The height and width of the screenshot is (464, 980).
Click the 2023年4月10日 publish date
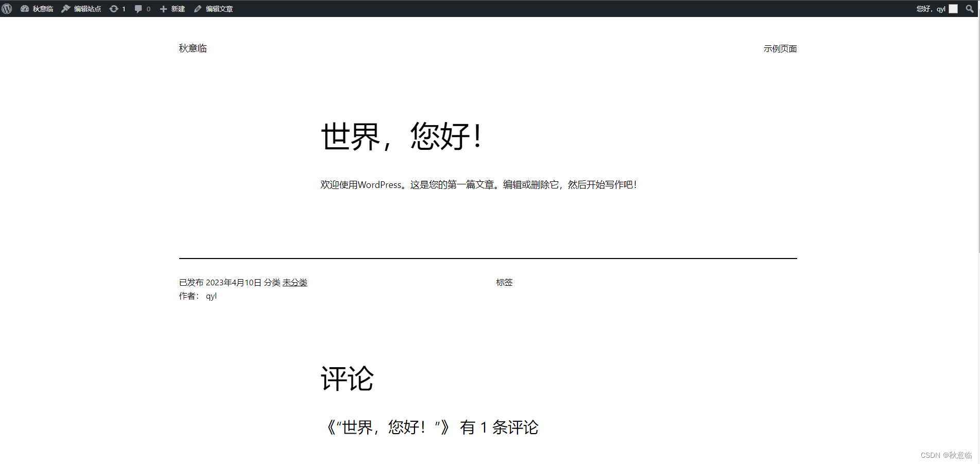click(233, 283)
